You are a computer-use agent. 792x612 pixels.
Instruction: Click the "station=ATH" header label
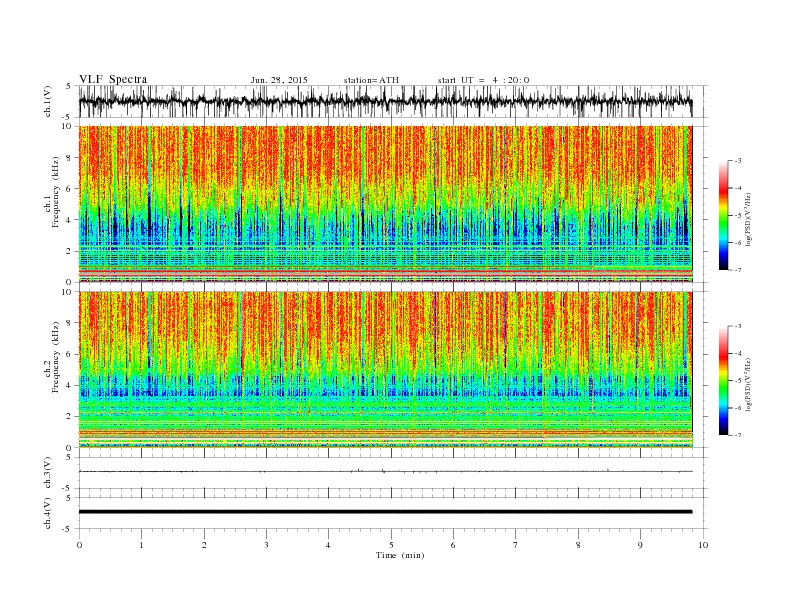click(371, 80)
